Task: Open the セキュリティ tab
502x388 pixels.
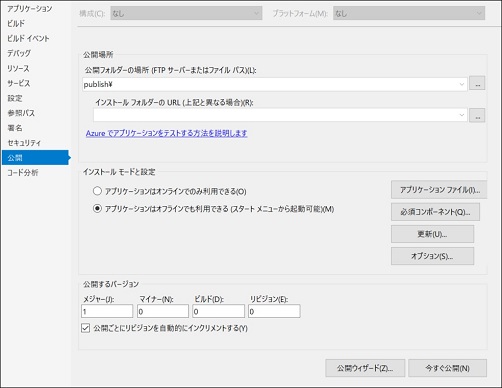Action: 24,143
